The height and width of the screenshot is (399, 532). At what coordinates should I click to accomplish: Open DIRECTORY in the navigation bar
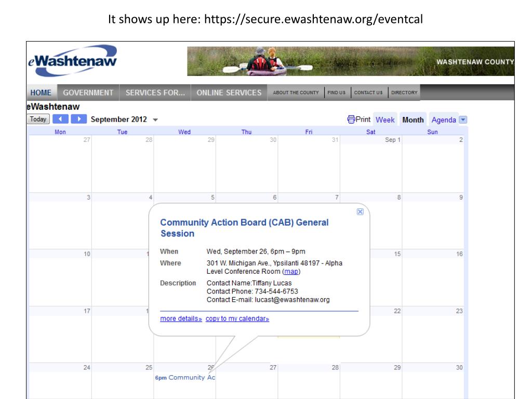click(x=404, y=92)
